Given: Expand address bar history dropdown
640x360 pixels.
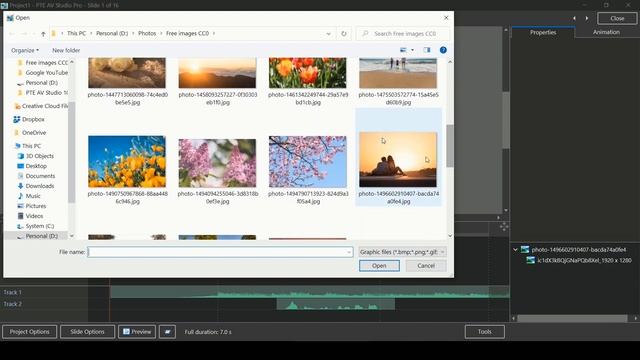Looking at the screenshot, I should 329,34.
